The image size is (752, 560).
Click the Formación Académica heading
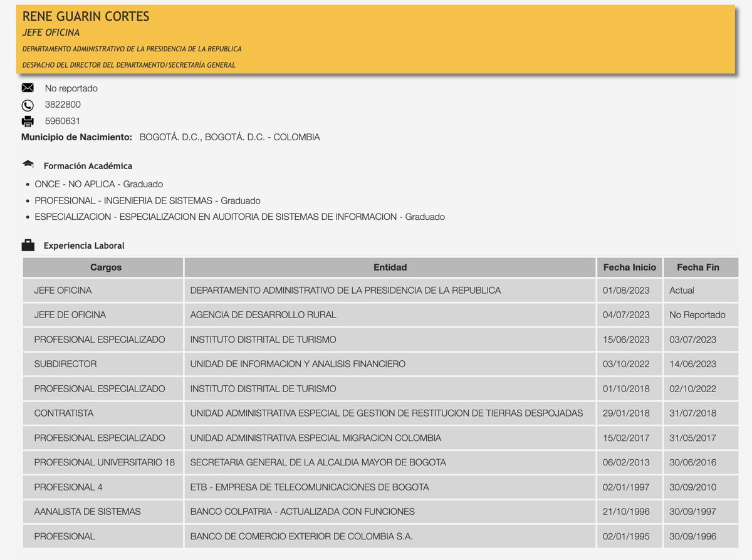tap(88, 166)
